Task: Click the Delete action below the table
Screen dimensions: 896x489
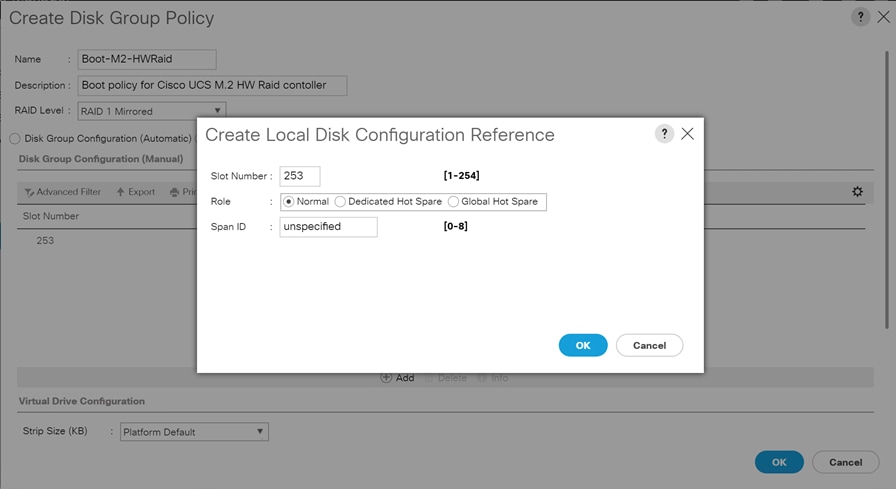Action: [447, 378]
